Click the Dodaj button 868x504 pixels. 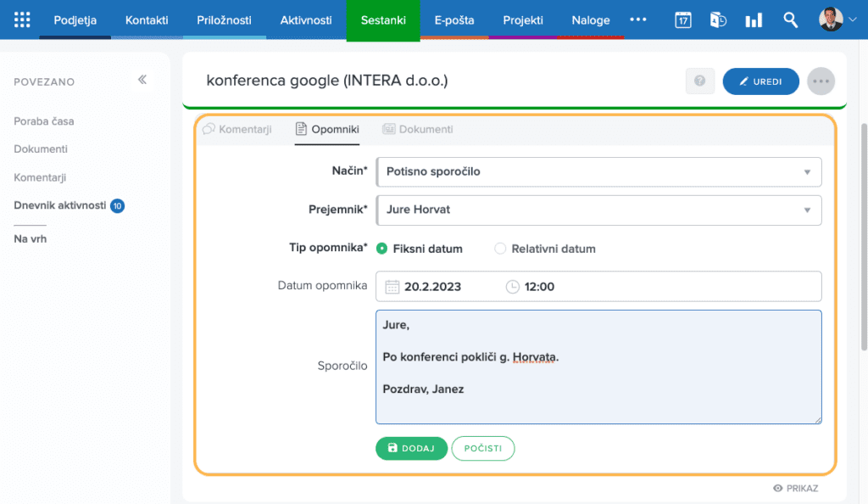(411, 448)
